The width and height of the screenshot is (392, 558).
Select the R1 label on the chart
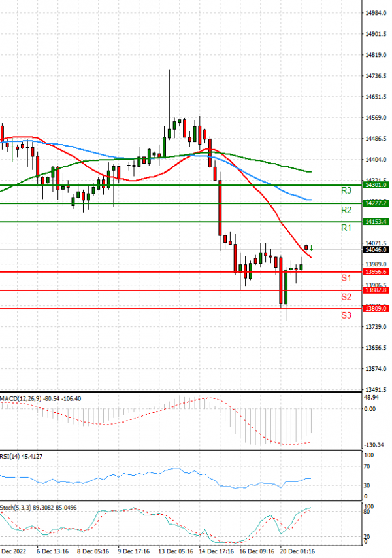pos(346,228)
